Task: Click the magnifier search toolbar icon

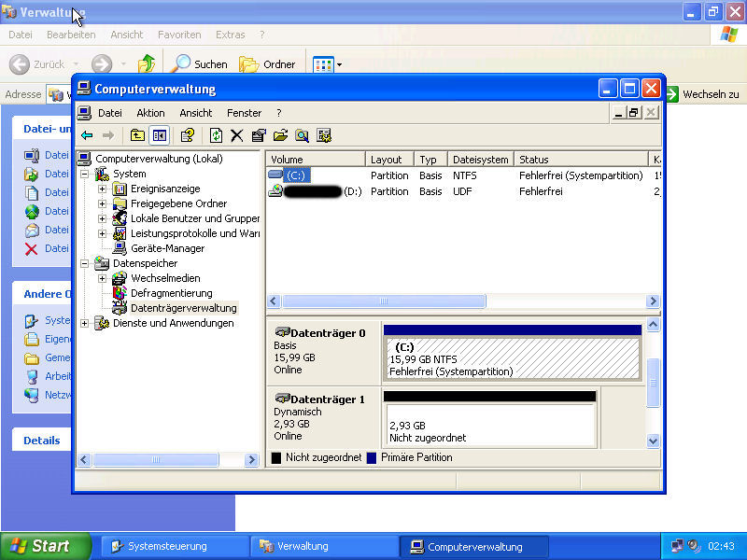Action: [x=302, y=135]
